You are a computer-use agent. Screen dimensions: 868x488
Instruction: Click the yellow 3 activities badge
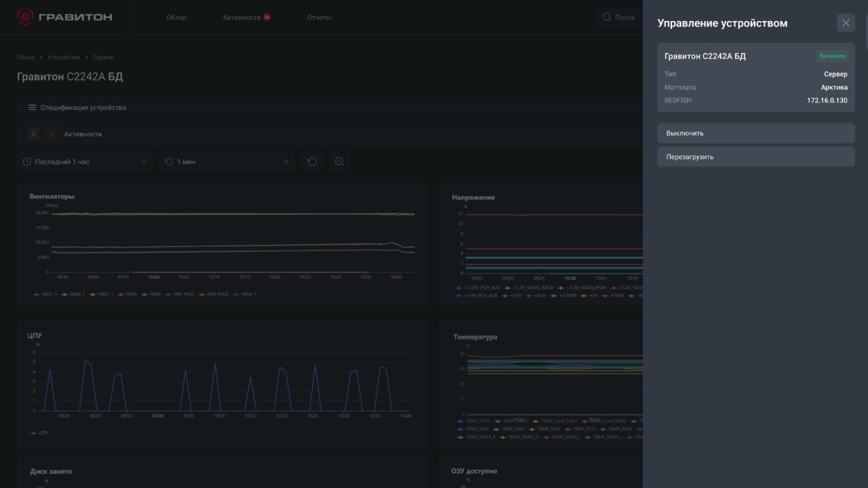click(x=33, y=134)
